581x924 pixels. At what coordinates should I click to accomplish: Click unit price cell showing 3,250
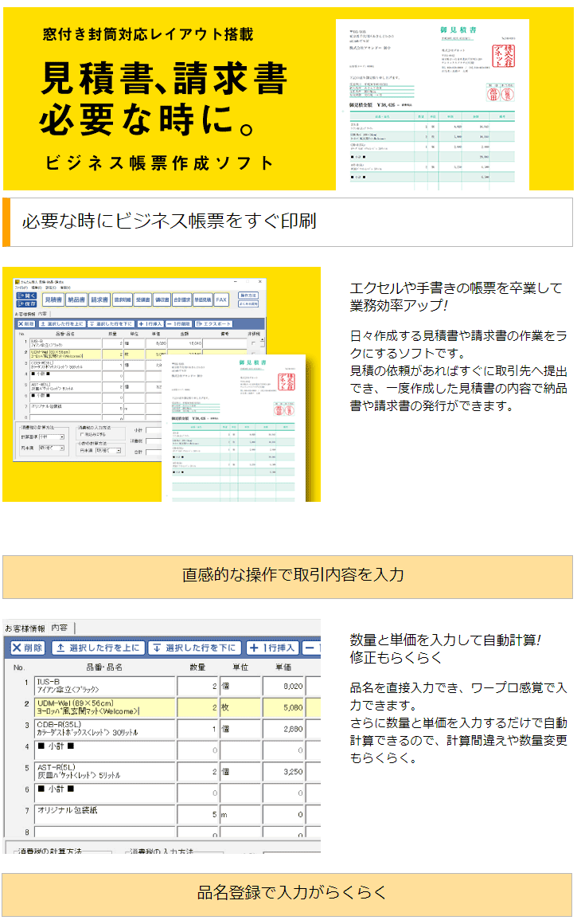coord(283,771)
